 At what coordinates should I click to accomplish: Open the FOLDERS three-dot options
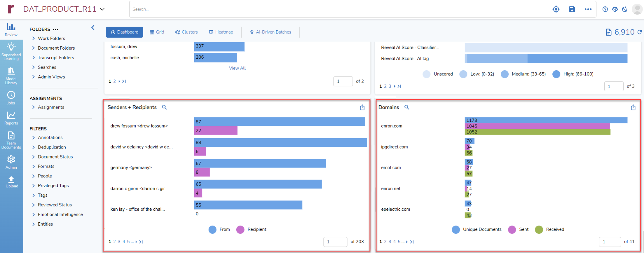[x=56, y=29]
